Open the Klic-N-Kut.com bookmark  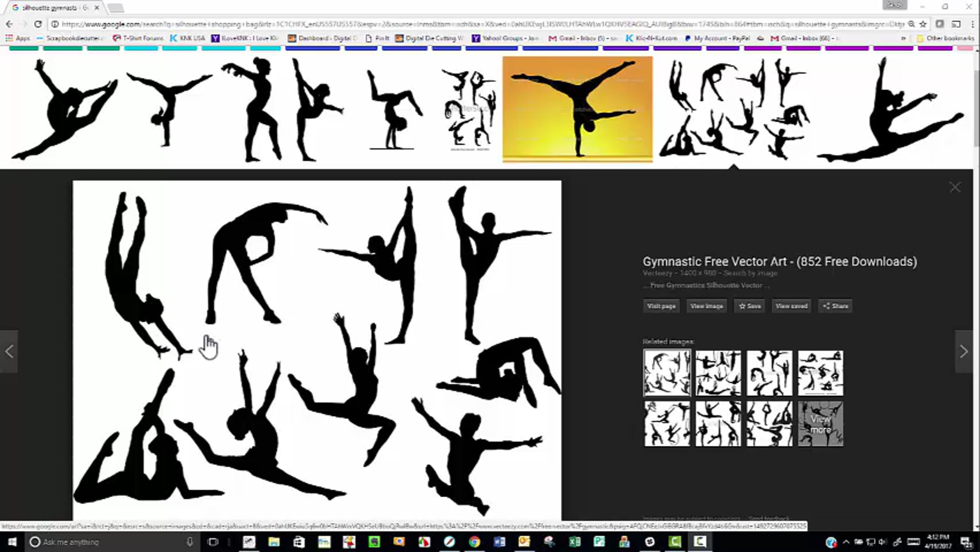click(652, 38)
